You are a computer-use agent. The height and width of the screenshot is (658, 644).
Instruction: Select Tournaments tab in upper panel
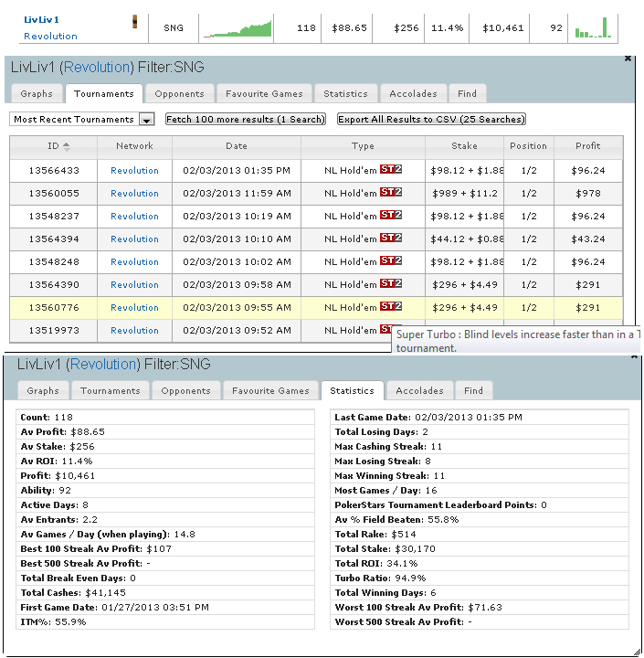coord(104,93)
